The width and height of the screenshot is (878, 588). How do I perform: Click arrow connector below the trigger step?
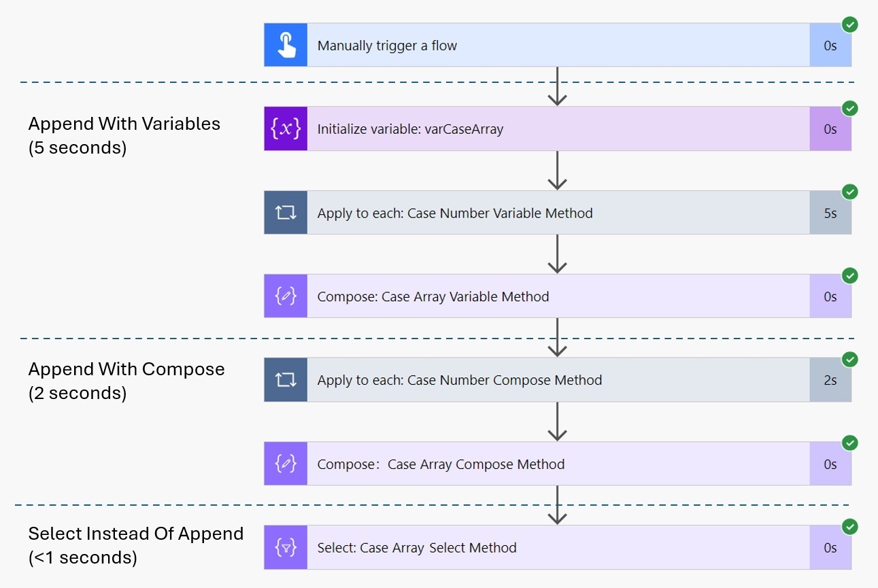tap(558, 86)
